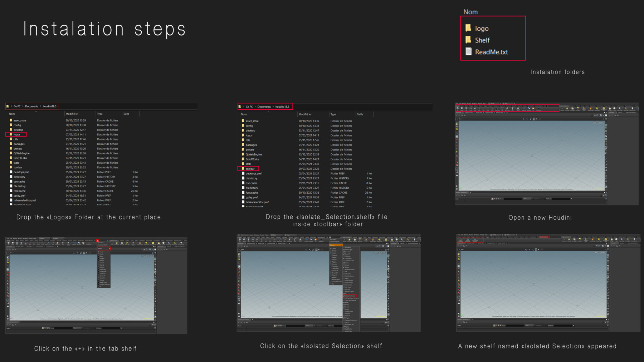Click the folder icon beside config in left explorer
This screenshot has height=362, width=644.
[11, 125]
